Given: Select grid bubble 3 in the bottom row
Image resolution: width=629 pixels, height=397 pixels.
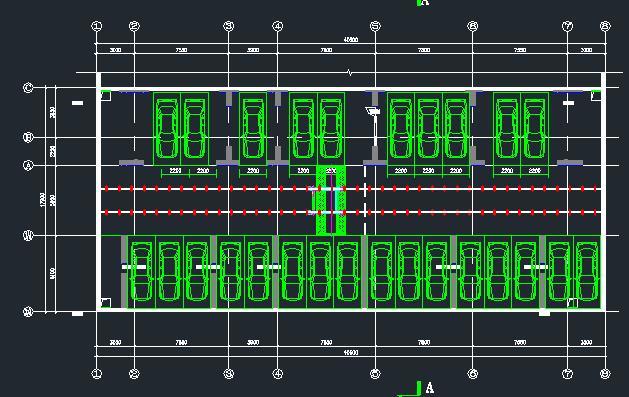Looking at the screenshot, I should pyautogui.click(x=228, y=374).
